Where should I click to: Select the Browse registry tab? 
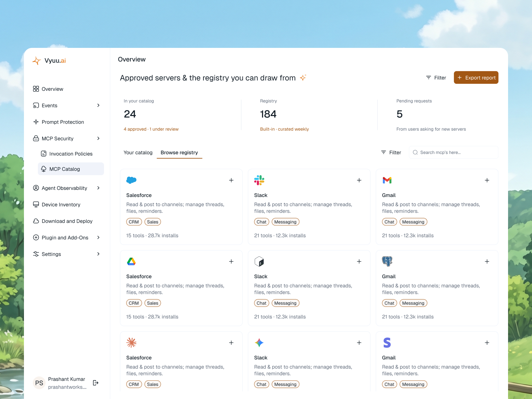point(179,152)
